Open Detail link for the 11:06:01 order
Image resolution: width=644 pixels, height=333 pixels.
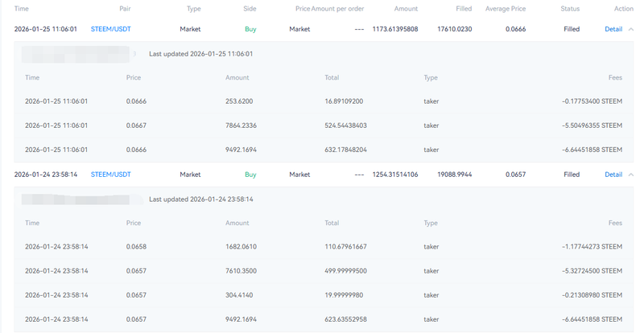tap(613, 29)
